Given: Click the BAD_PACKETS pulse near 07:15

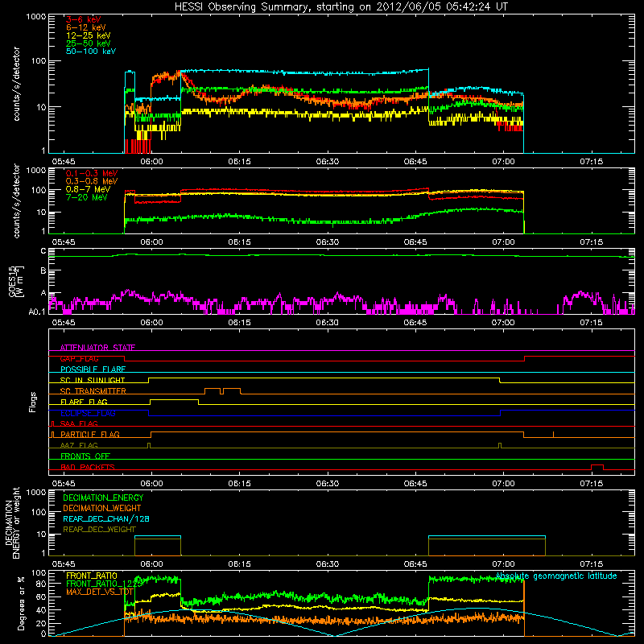Looking at the screenshot, I should tap(597, 467).
